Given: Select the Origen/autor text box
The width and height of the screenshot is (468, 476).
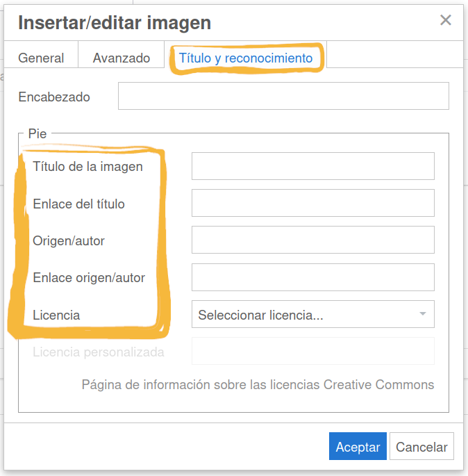Looking at the screenshot, I should 312,240.
